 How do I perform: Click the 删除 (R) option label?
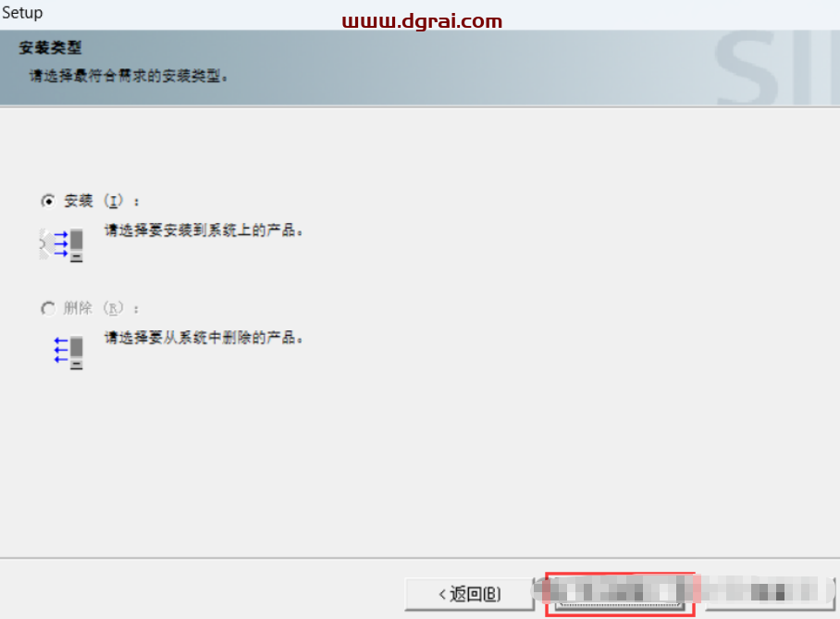101,308
